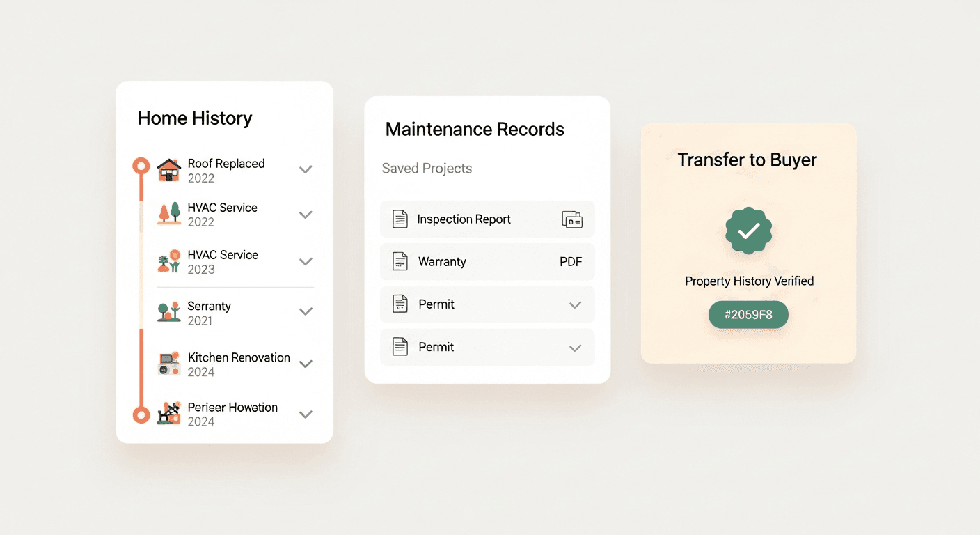Click the green verified checkmark badge

[x=749, y=231]
